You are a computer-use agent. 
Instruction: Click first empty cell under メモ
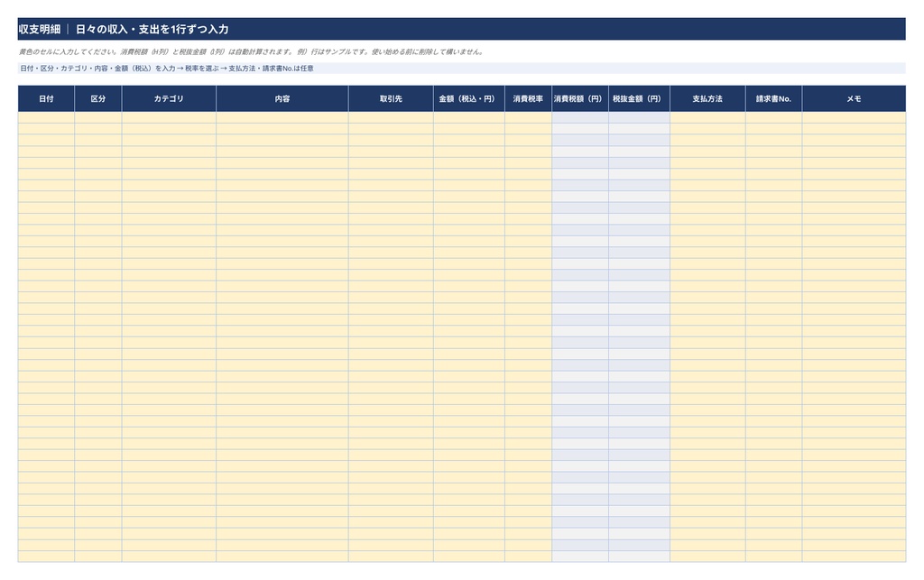(x=854, y=118)
